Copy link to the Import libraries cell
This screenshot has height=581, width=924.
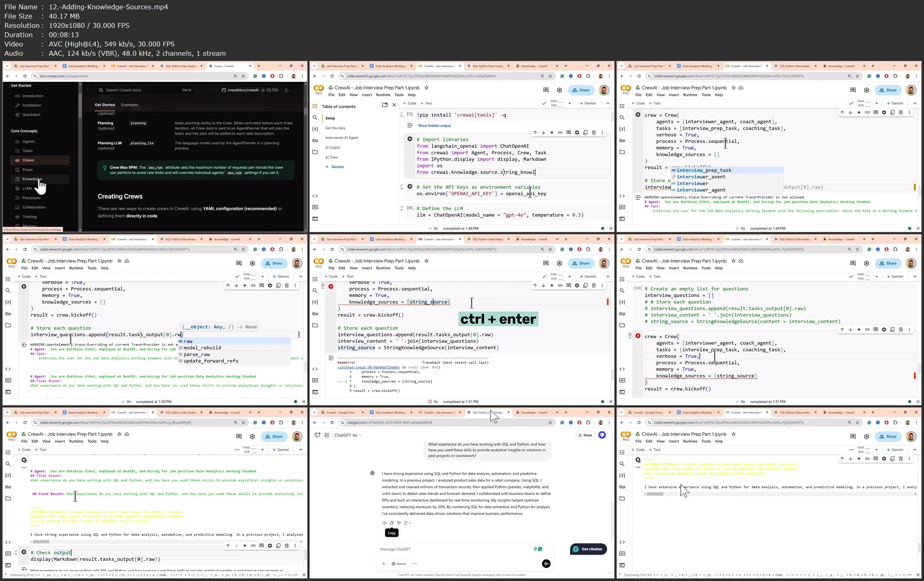(x=560, y=132)
